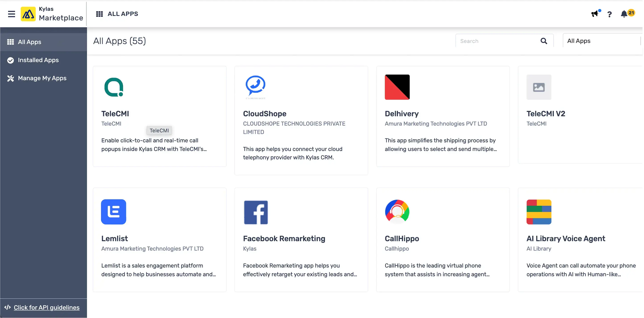This screenshot has width=644, height=318.
Task: Select All Apps in the sidebar
Action: pyautogui.click(x=29, y=42)
